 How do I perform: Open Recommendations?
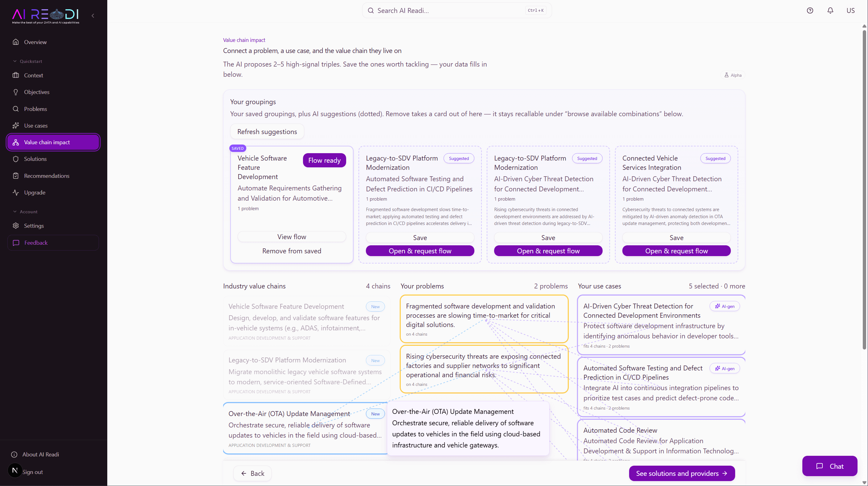click(53, 176)
